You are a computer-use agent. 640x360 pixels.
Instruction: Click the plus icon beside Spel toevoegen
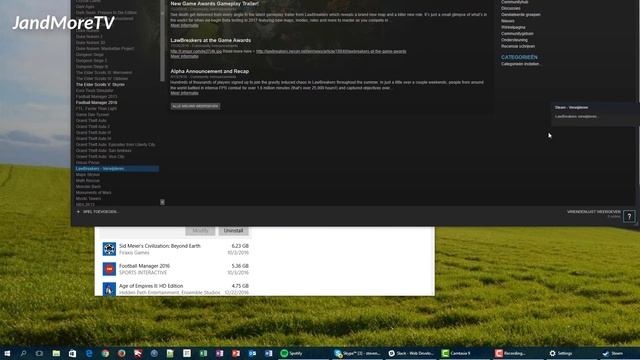pyautogui.click(x=78, y=212)
